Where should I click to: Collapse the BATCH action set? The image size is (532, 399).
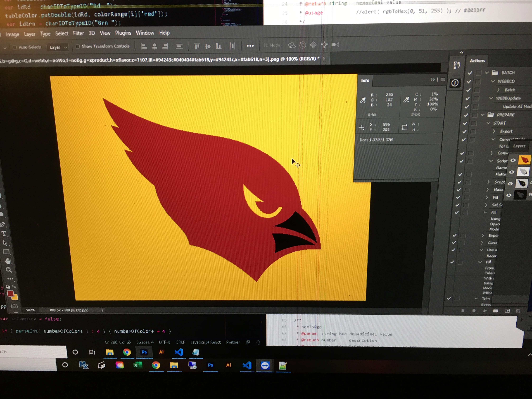click(487, 73)
